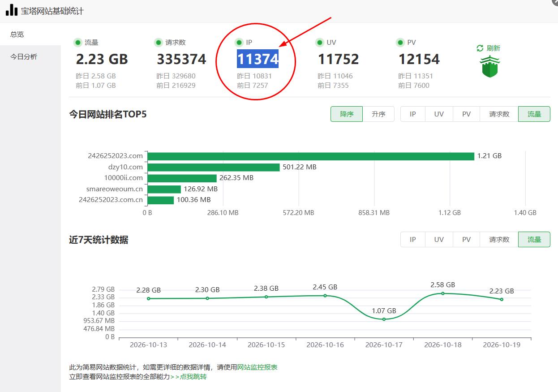Click the 前日 7600 PV text
558x392 pixels.
414,85
